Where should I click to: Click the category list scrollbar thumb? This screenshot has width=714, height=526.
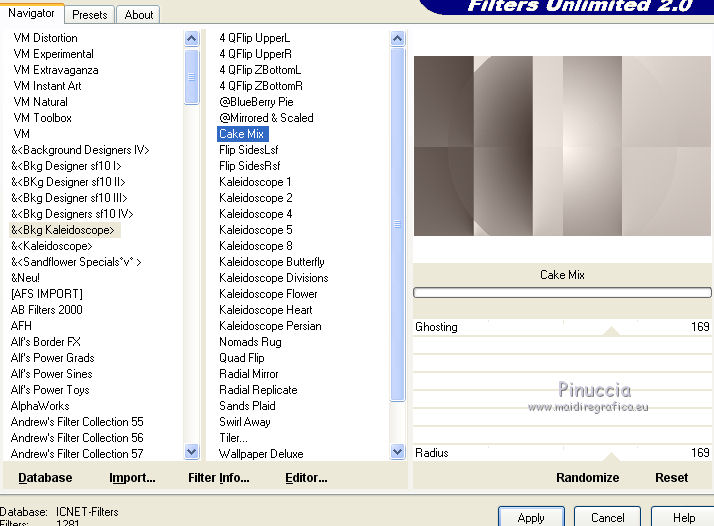(192, 77)
